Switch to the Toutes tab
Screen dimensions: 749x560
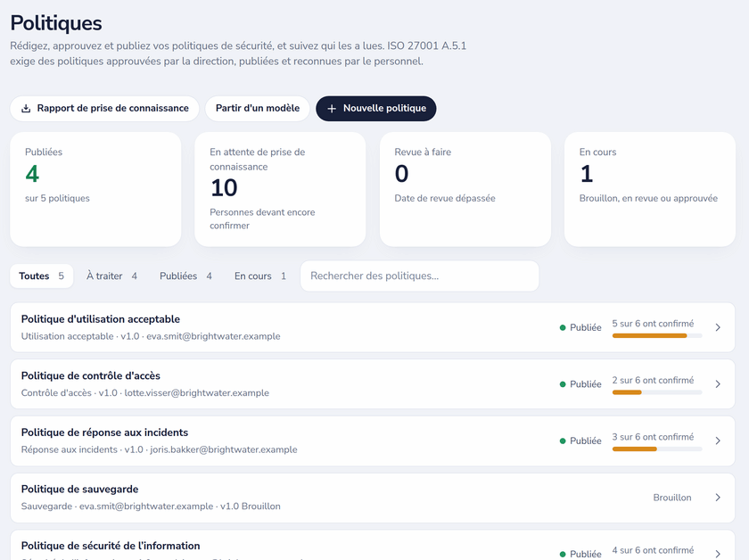click(42, 276)
